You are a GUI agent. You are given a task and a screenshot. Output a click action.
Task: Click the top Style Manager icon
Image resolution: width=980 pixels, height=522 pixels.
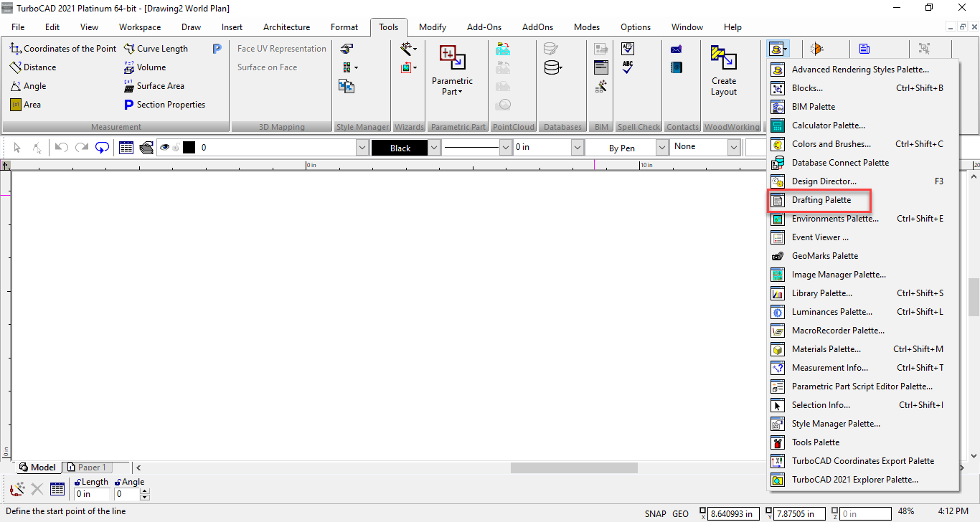coord(347,49)
